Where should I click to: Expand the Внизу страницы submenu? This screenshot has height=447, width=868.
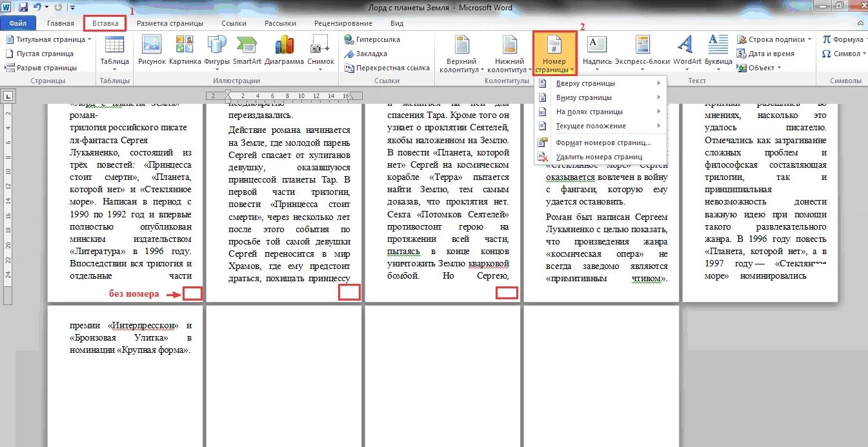600,97
